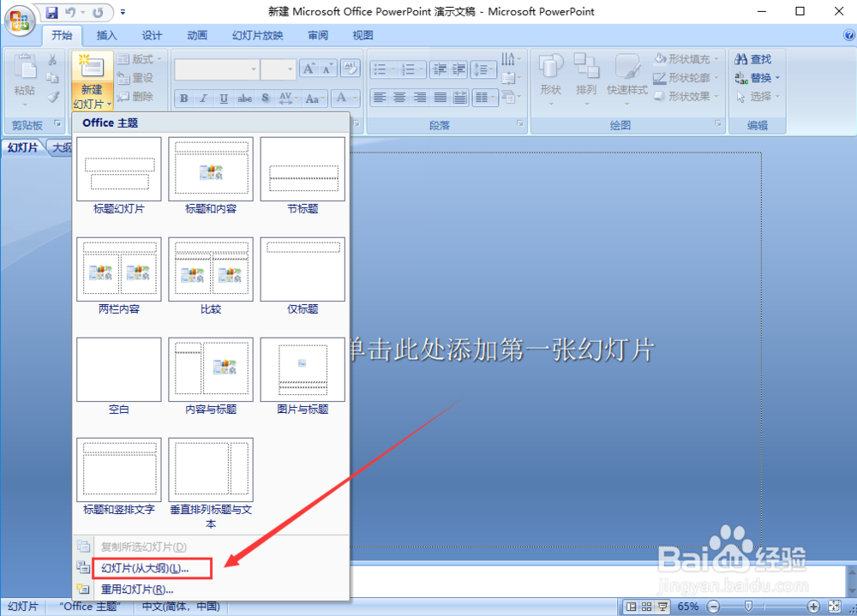
Task: Zoom in with the plus button
Action: click(x=814, y=607)
